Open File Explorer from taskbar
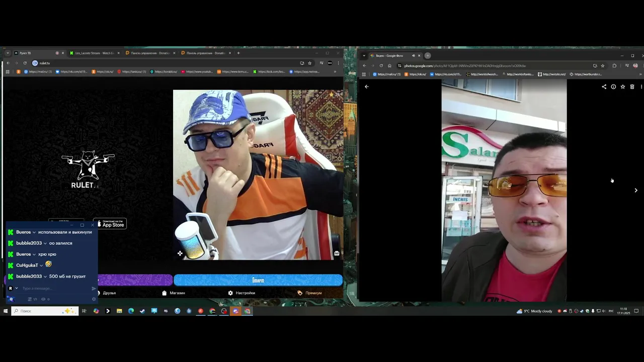The image size is (644, 362). [119, 311]
